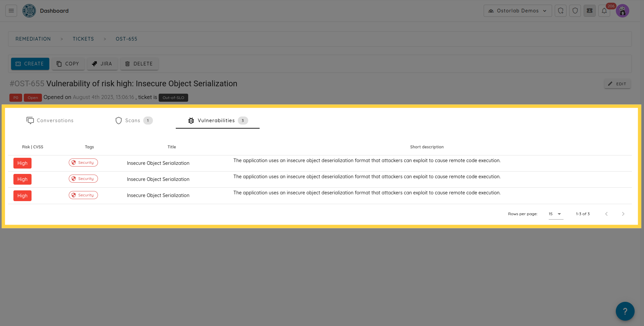Go to previous page of vulnerabilities
Screen dimensions: 644x326
point(606,214)
